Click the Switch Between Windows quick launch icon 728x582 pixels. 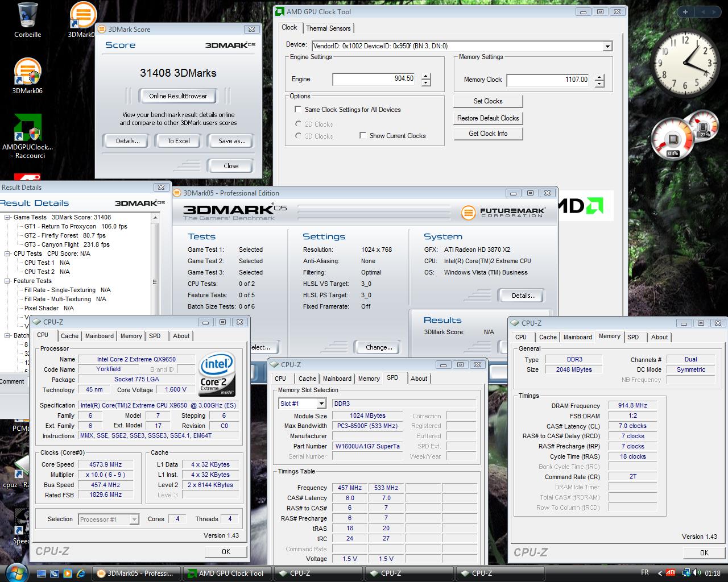click(x=55, y=573)
